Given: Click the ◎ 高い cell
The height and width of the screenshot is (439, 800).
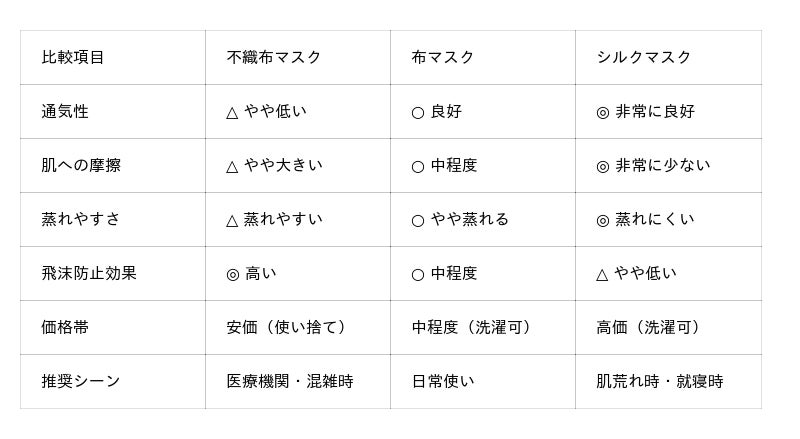Looking at the screenshot, I should click(x=251, y=273).
